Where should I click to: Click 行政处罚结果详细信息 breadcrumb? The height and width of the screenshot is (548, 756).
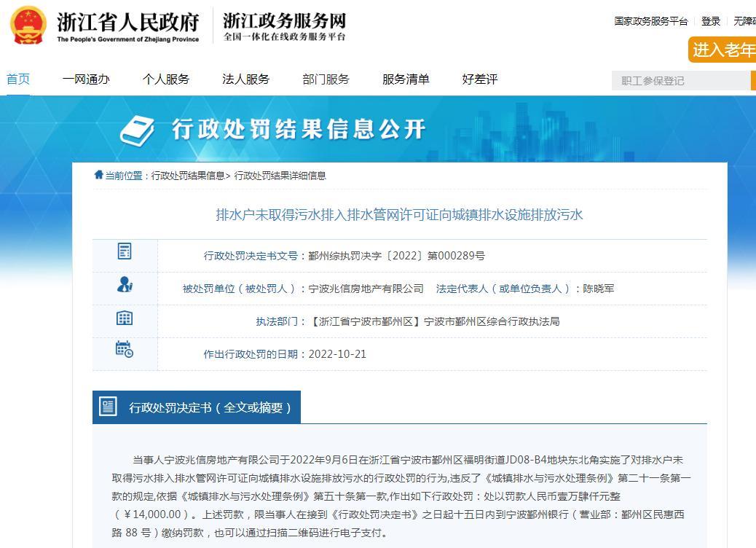click(x=280, y=176)
